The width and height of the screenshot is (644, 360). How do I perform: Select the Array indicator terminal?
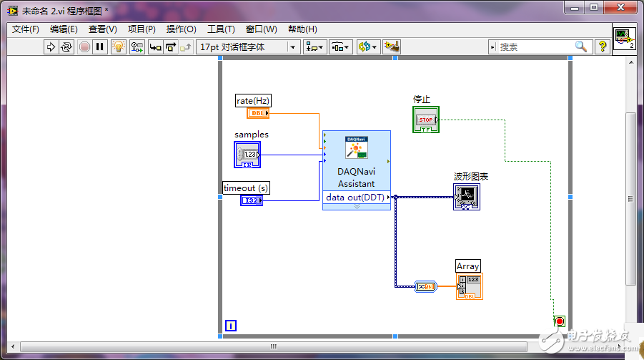point(470,286)
